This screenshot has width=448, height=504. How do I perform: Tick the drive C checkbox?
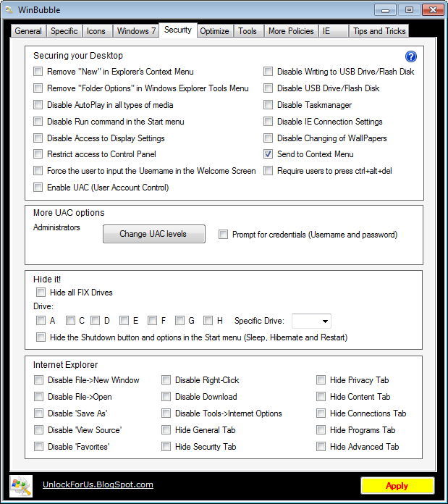(70, 321)
